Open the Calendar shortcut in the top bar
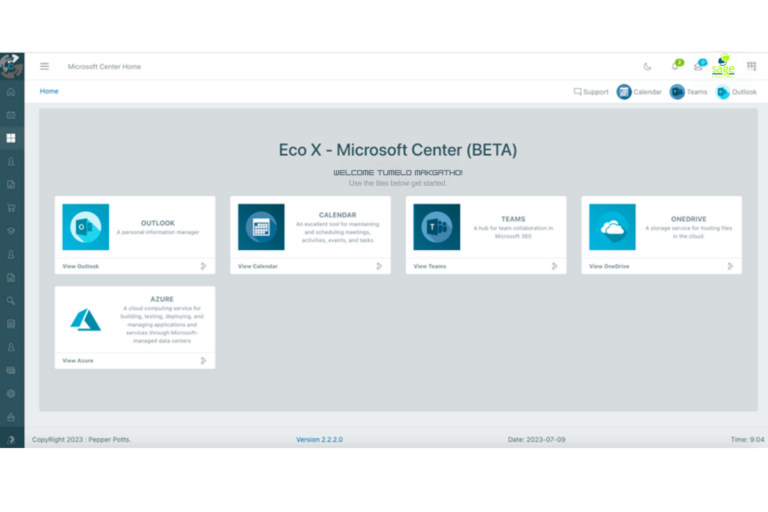The width and height of the screenshot is (768, 512). (x=639, y=92)
